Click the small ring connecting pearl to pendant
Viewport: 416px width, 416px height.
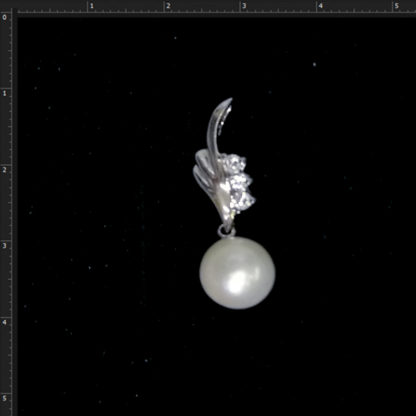(x=227, y=231)
